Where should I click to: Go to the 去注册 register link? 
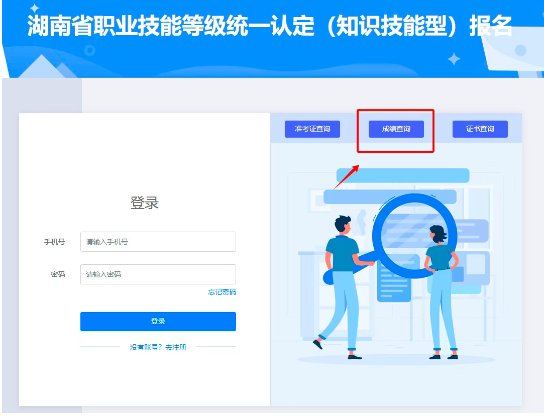pos(176,347)
